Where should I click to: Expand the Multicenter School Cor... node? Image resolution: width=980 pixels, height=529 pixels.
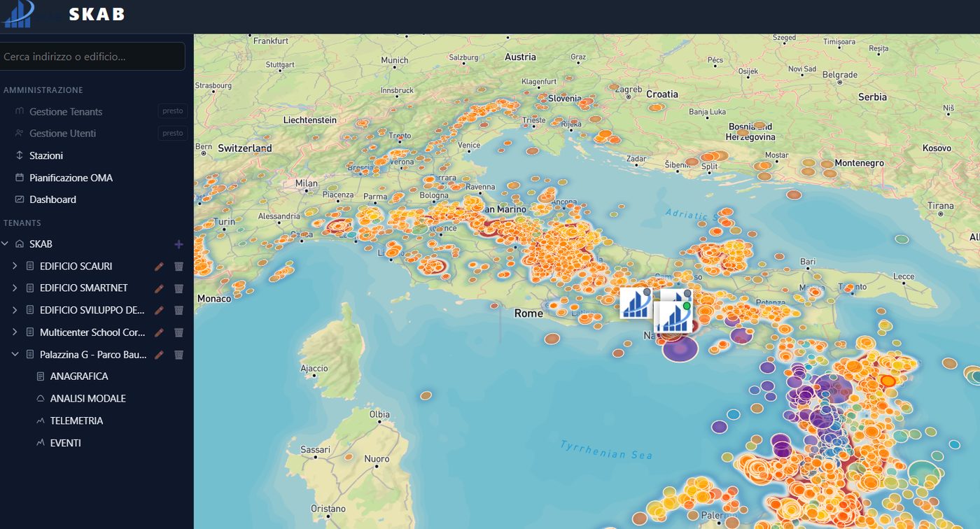[x=15, y=332]
